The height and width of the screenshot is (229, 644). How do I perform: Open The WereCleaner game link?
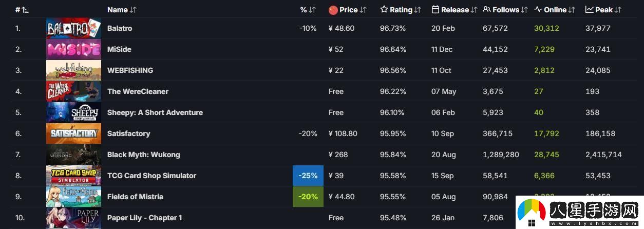pos(138,91)
